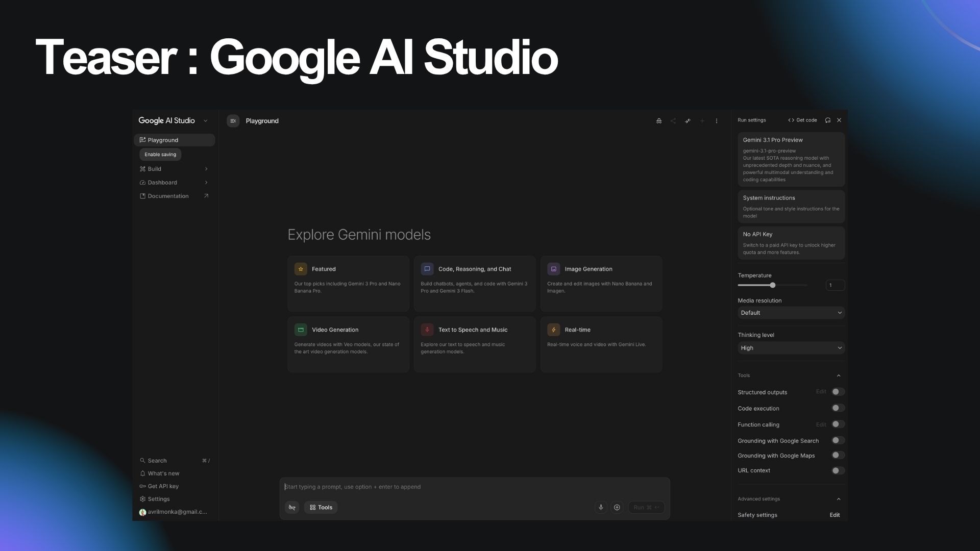Select Dashboard in the sidebar

pos(175,183)
